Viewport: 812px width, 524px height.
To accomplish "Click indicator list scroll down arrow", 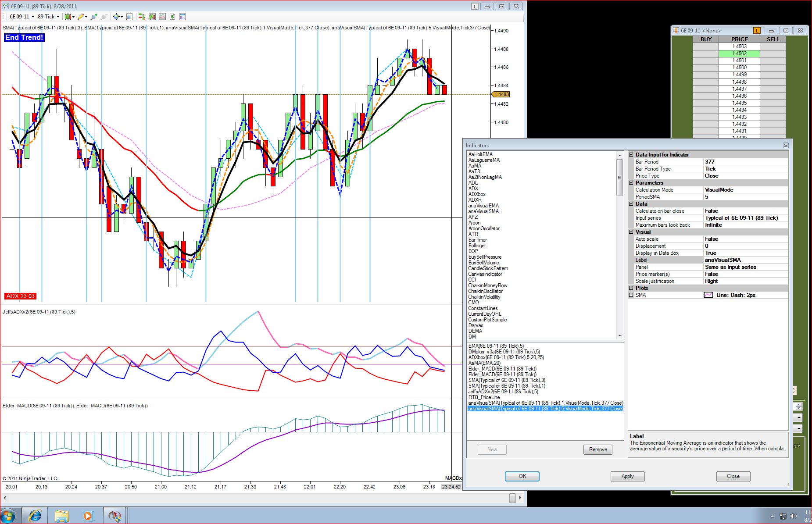I will point(620,336).
